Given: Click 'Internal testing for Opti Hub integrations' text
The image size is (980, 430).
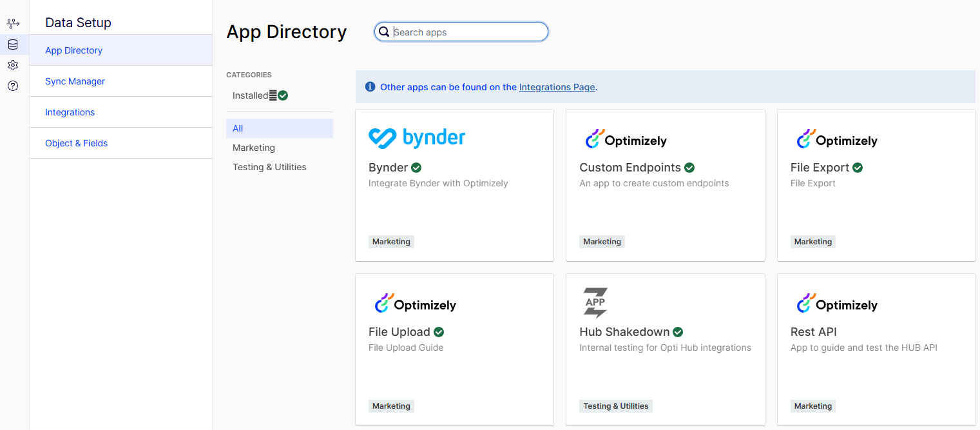Looking at the screenshot, I should click(665, 347).
